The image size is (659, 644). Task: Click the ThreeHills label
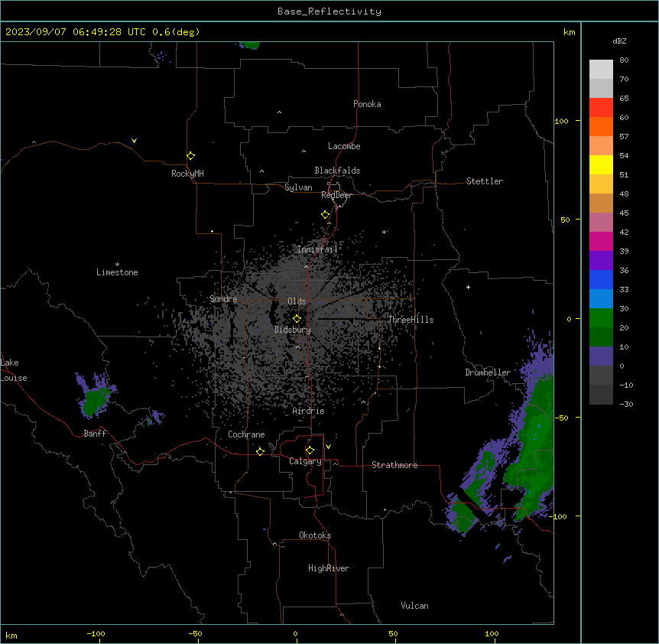tap(411, 320)
